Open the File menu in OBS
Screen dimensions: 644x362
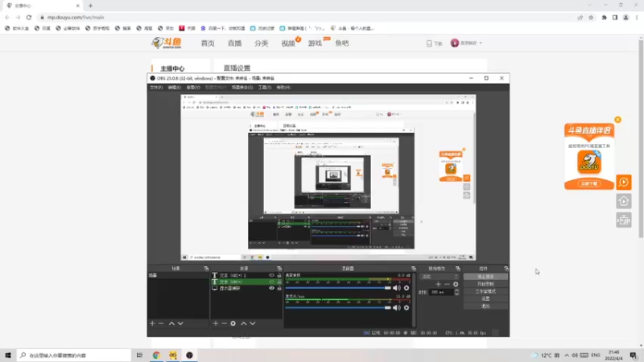156,88
